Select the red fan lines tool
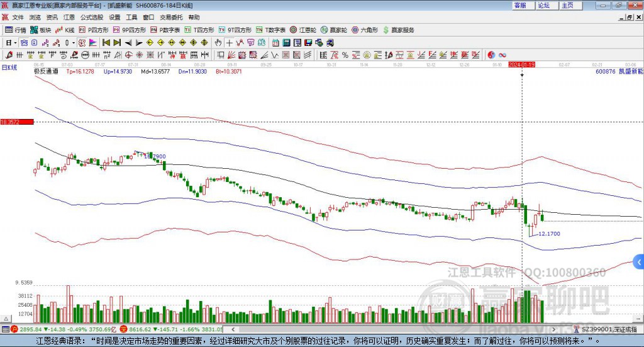This screenshot has width=644, height=347. (x=231, y=55)
